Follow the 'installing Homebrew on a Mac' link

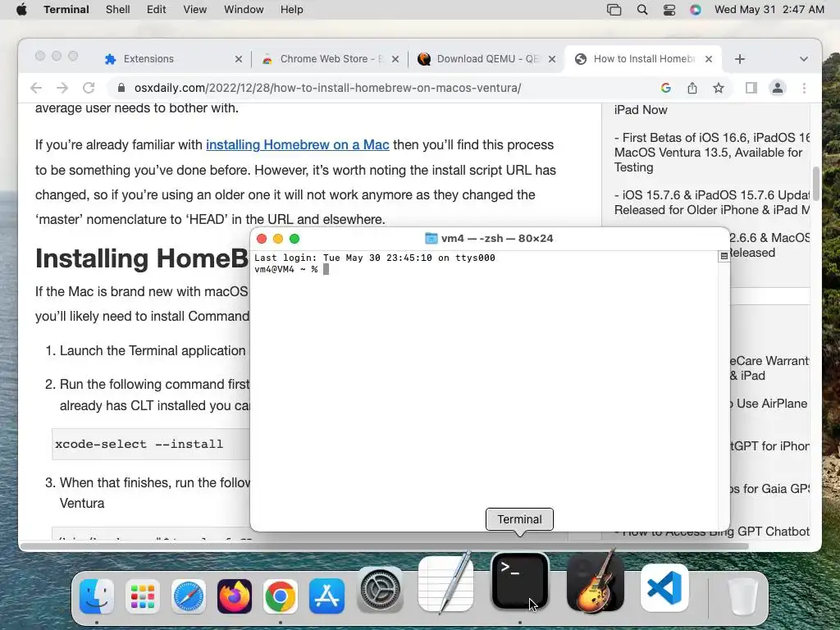tap(297, 144)
